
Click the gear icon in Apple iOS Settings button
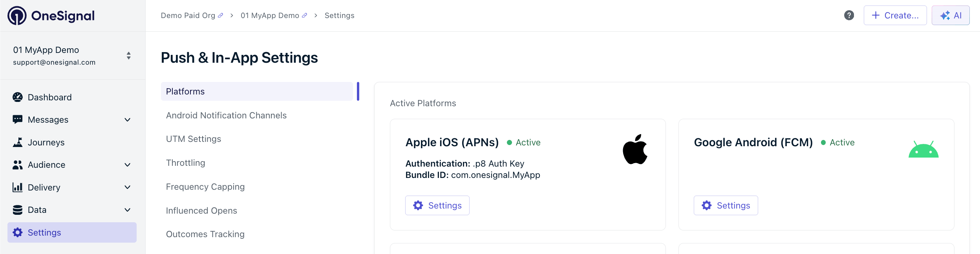point(418,205)
